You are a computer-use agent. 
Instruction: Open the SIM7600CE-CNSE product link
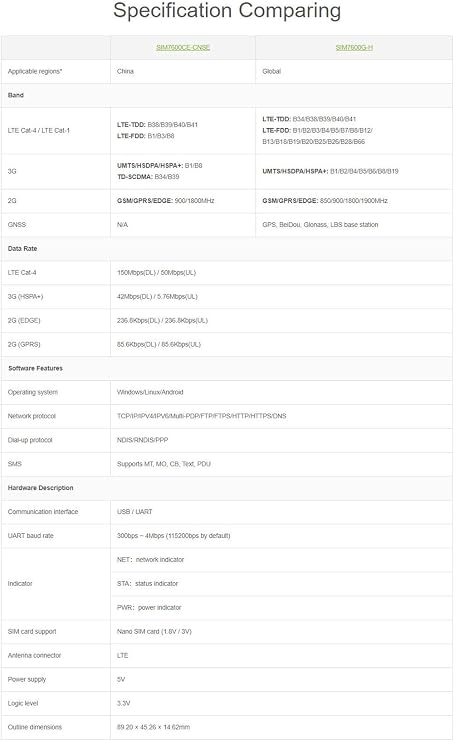click(x=183, y=47)
